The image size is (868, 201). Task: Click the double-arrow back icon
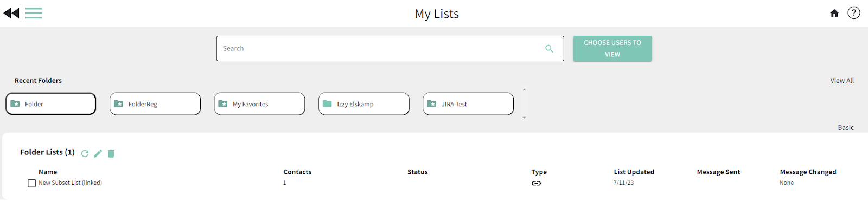pos(11,13)
